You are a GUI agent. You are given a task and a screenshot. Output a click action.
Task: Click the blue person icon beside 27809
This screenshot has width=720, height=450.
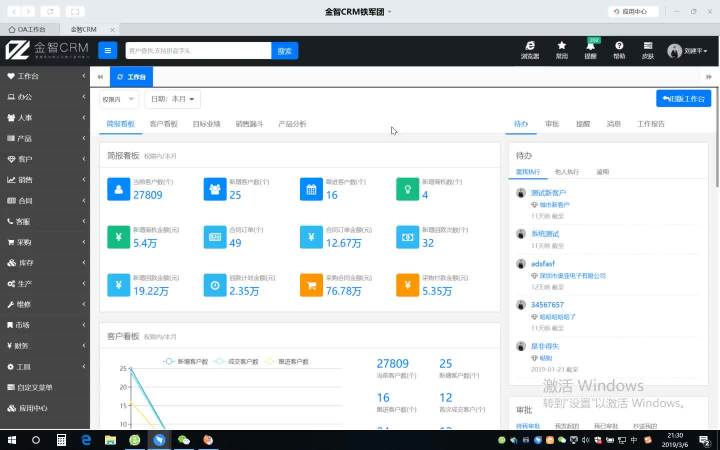pos(118,189)
